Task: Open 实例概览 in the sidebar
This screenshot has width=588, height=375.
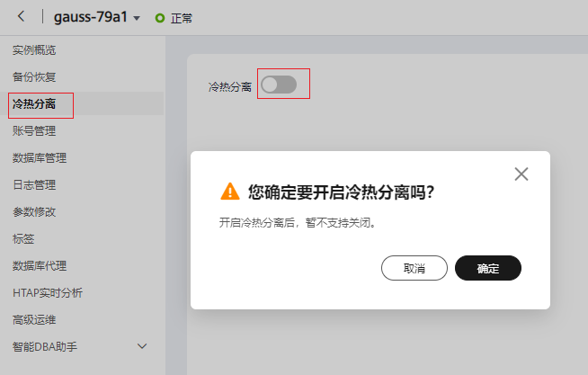Action: point(34,49)
